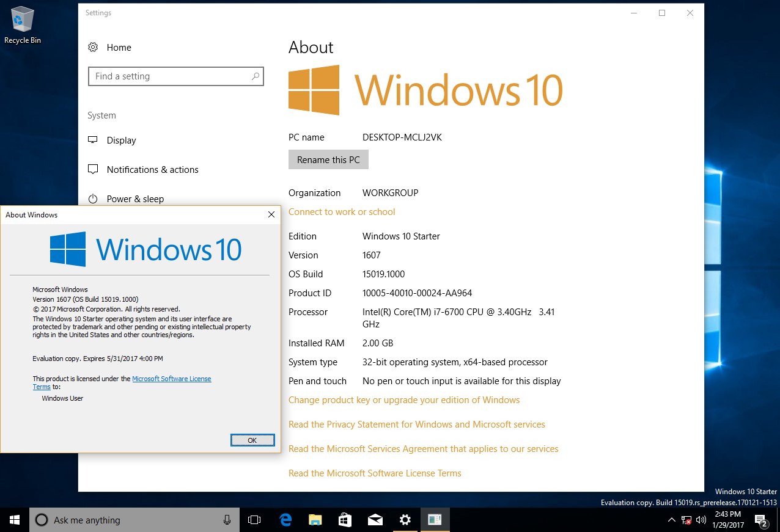Click the No pen or touch input text
Screen dimensions: 780x532
462,381
